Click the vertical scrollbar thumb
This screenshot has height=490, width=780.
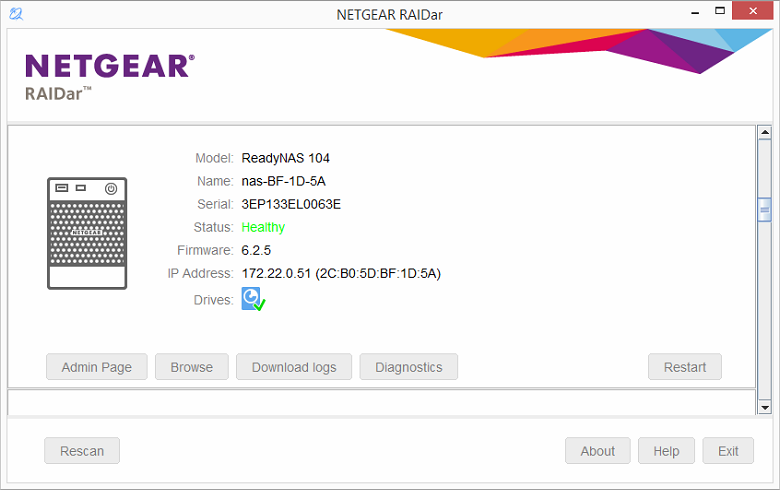765,209
